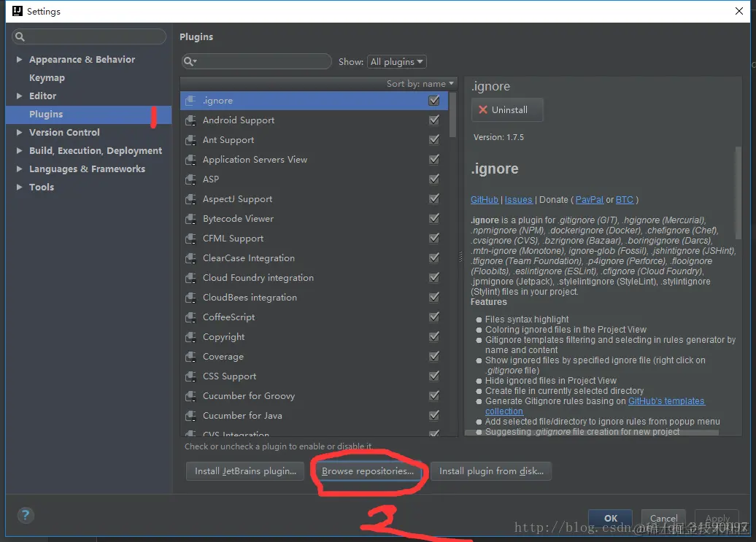
Task: Select the Application Servers View plugin row
Action: [x=315, y=160]
